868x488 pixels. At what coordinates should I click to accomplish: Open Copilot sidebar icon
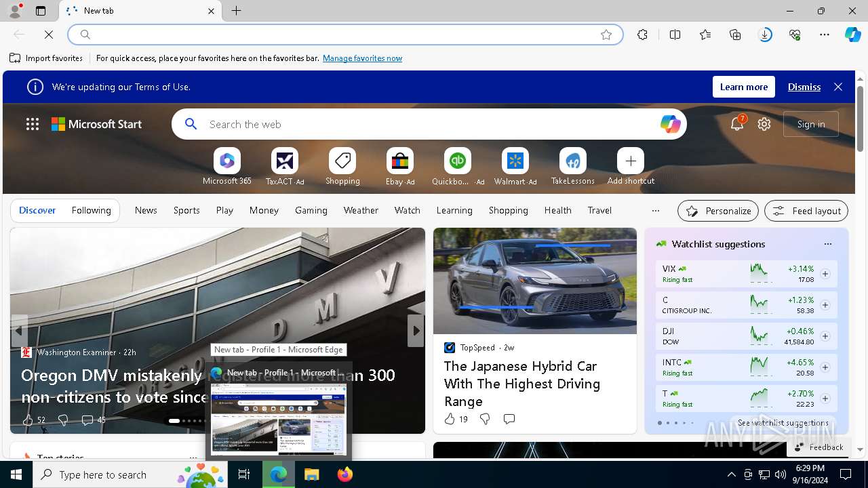(852, 35)
